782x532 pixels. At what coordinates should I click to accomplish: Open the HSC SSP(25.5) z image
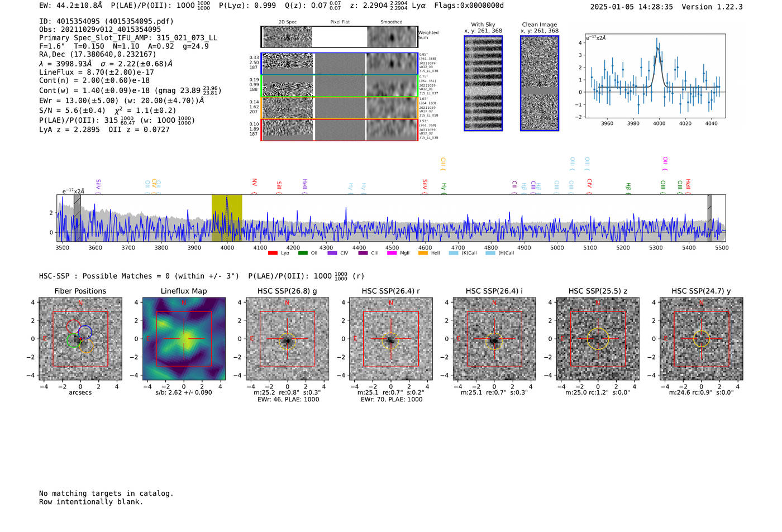(x=598, y=339)
